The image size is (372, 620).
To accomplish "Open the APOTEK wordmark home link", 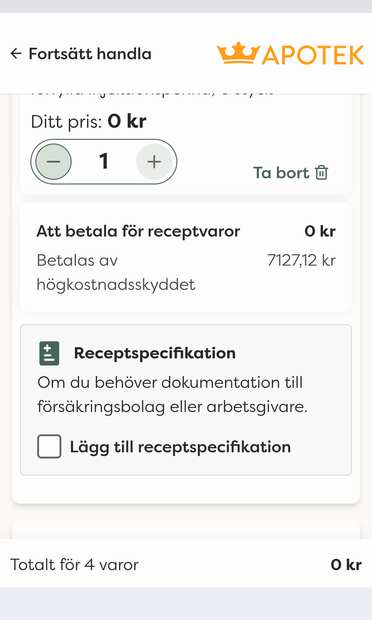I will point(313,55).
